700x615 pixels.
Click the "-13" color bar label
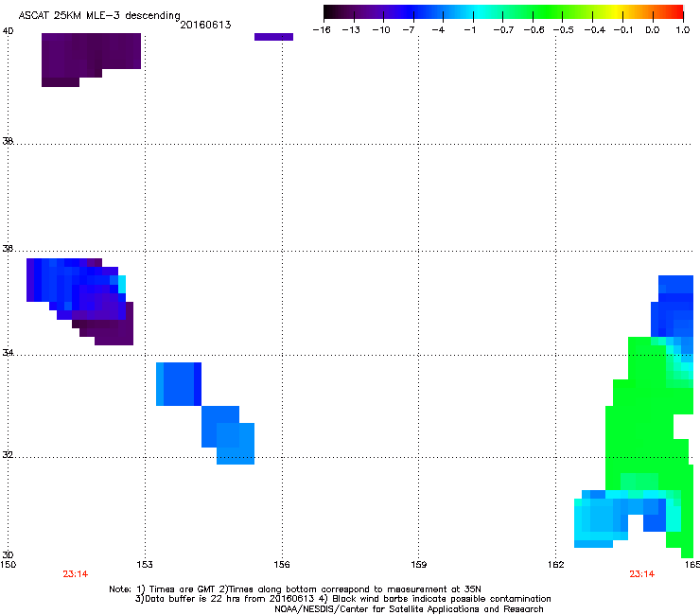point(351,30)
